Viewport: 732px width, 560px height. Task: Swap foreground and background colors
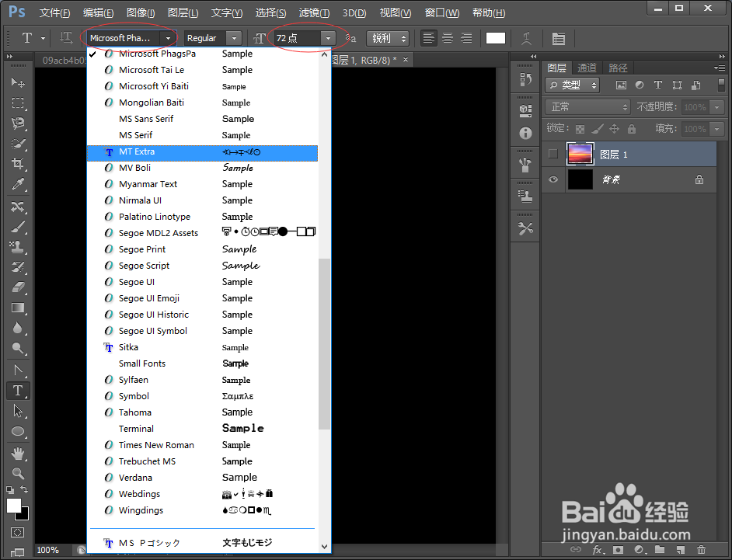click(24, 489)
